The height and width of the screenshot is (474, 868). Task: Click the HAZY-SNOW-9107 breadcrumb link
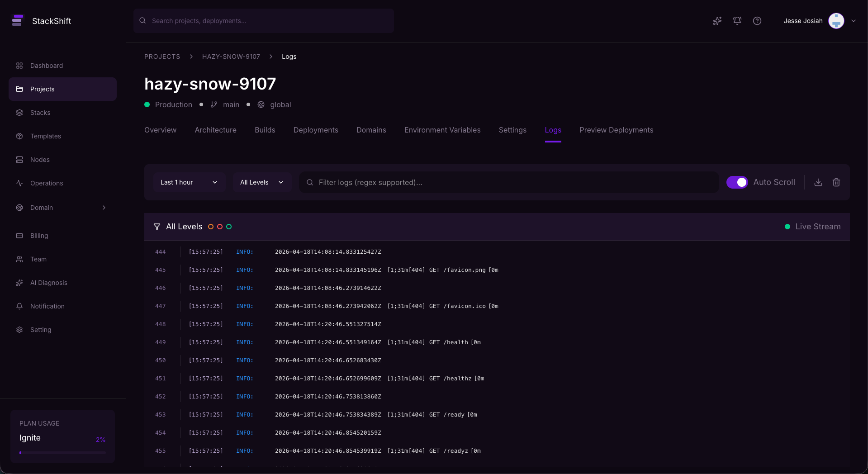[x=231, y=57]
